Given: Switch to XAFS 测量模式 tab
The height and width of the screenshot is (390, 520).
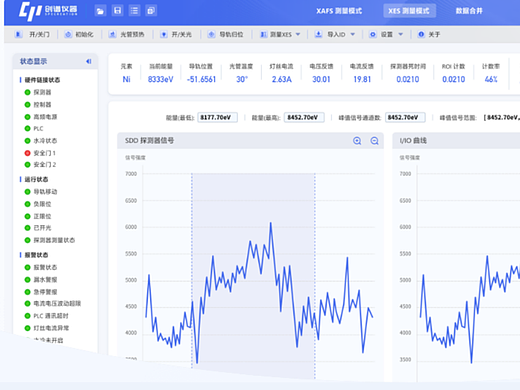Looking at the screenshot, I should (339, 11).
